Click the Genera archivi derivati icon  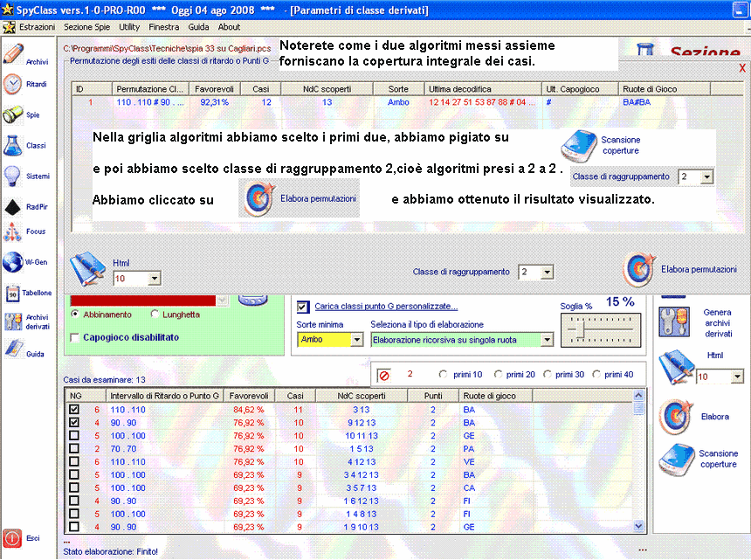[x=674, y=321]
